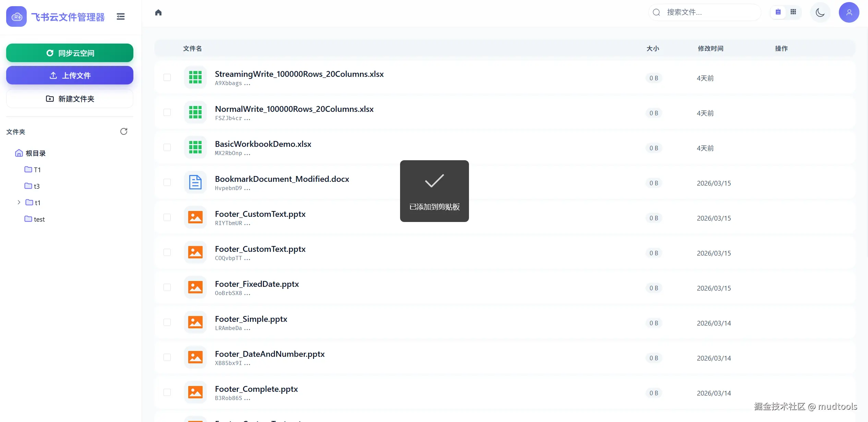Check the StreamingWrite xlsx file checkbox
This screenshot has width=868, height=422.
coord(167,77)
